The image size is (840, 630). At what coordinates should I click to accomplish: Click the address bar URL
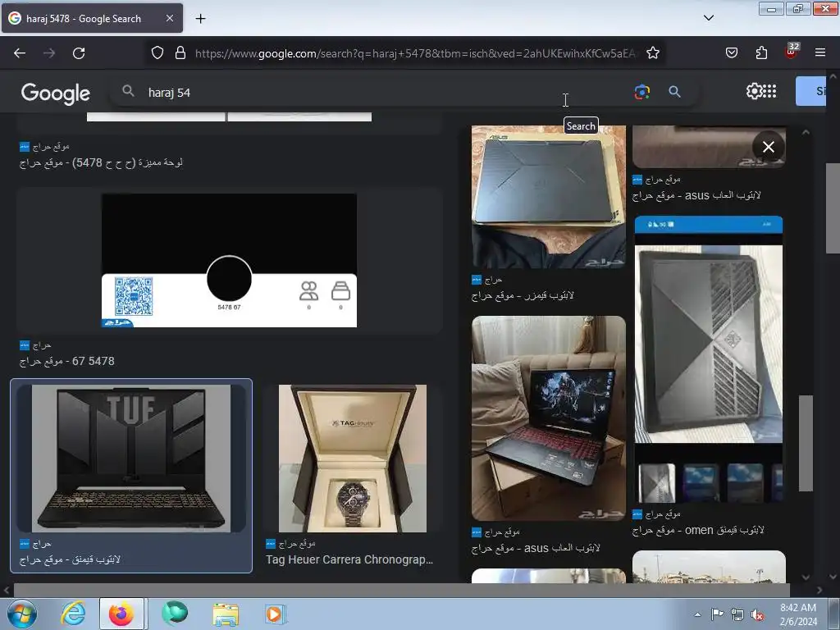pyautogui.click(x=415, y=53)
